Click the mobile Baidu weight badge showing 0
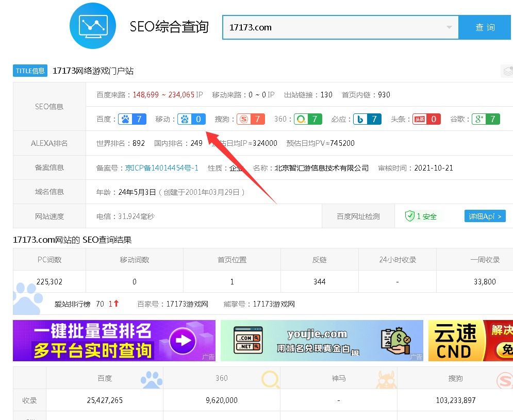The height and width of the screenshot is (420, 513). point(192,119)
